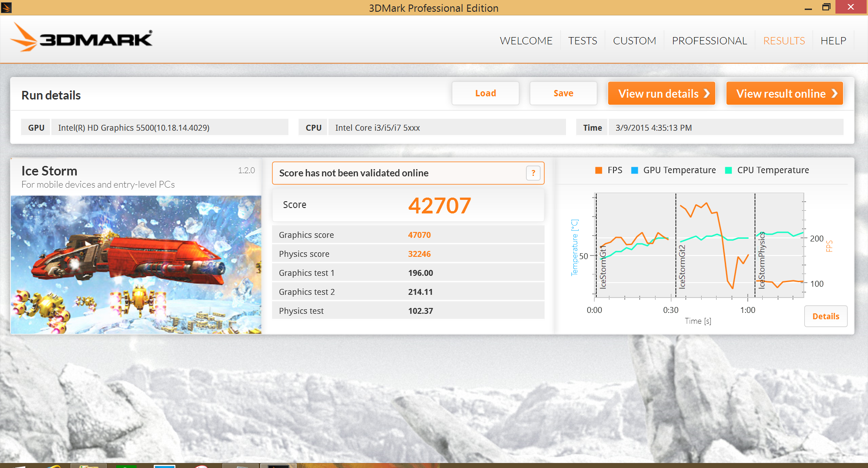This screenshot has height=468, width=868.
Task: Click the Ice Storm preview image
Action: coord(136,265)
